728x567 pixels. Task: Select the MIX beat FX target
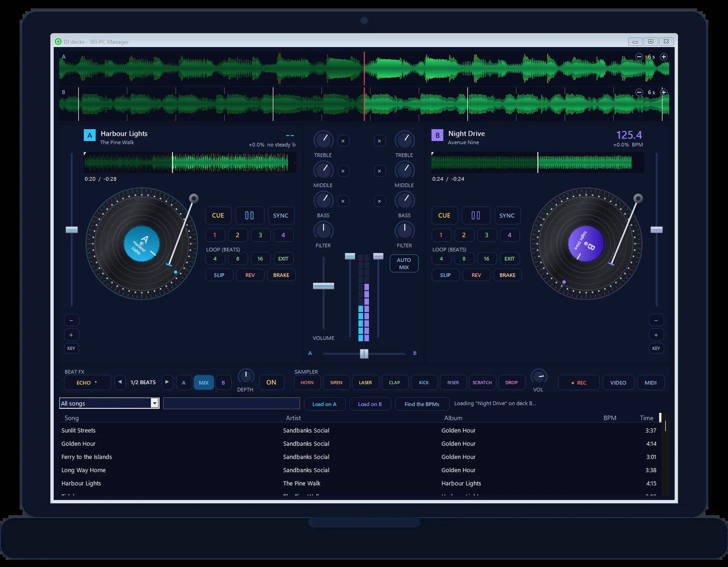(x=204, y=383)
